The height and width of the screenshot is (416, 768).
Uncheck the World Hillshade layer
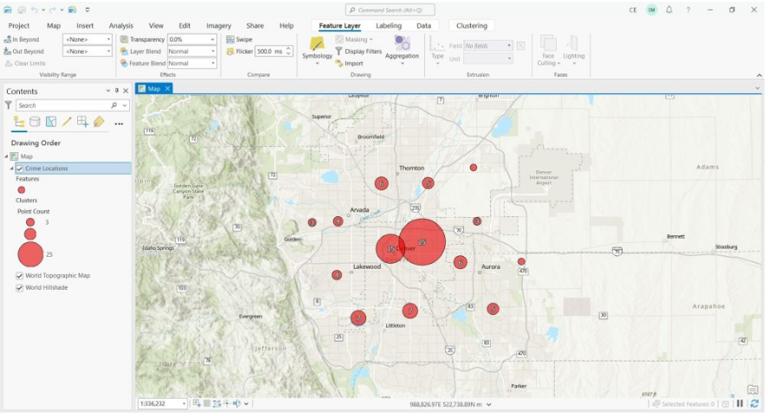(x=20, y=288)
